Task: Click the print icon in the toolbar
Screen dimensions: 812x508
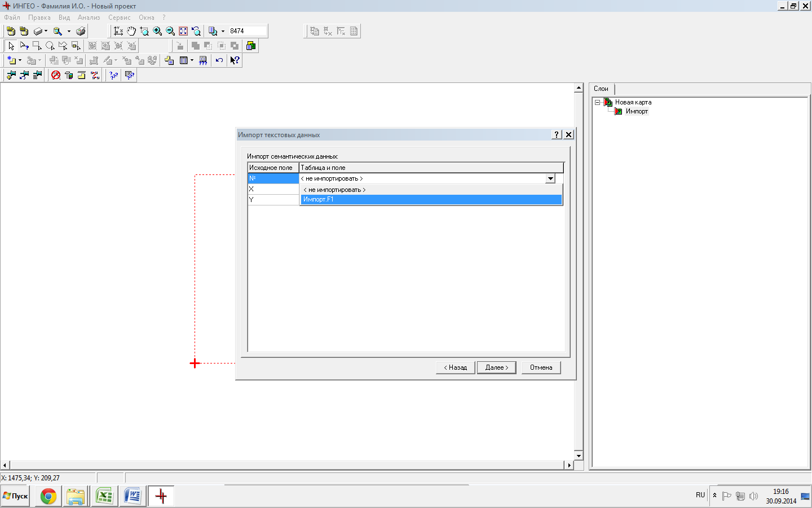Action: click(x=81, y=31)
